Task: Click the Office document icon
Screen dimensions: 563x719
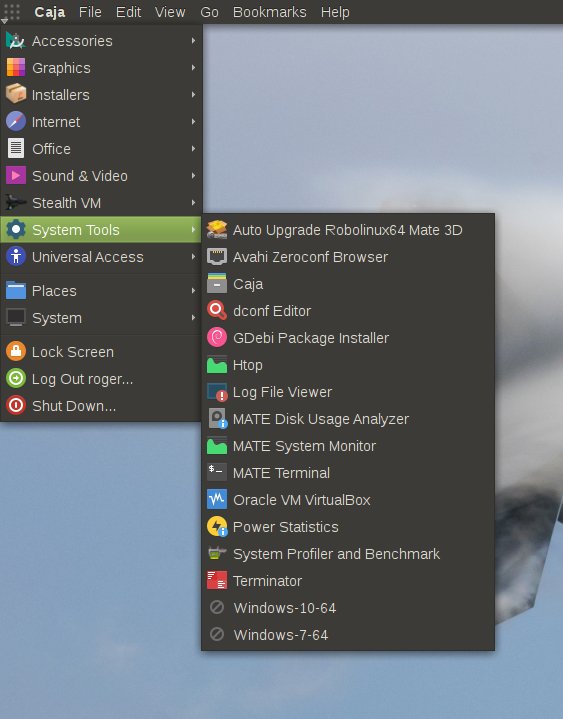Action: pos(16,149)
